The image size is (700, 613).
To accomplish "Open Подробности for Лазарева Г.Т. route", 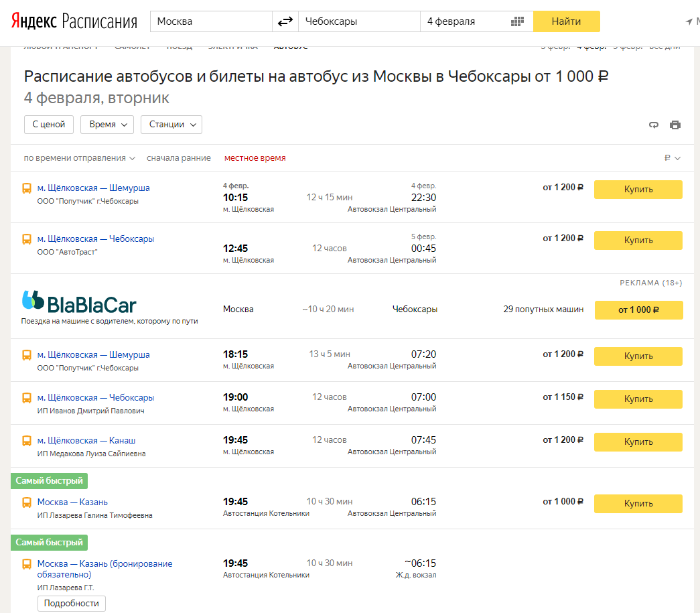I will [x=72, y=603].
